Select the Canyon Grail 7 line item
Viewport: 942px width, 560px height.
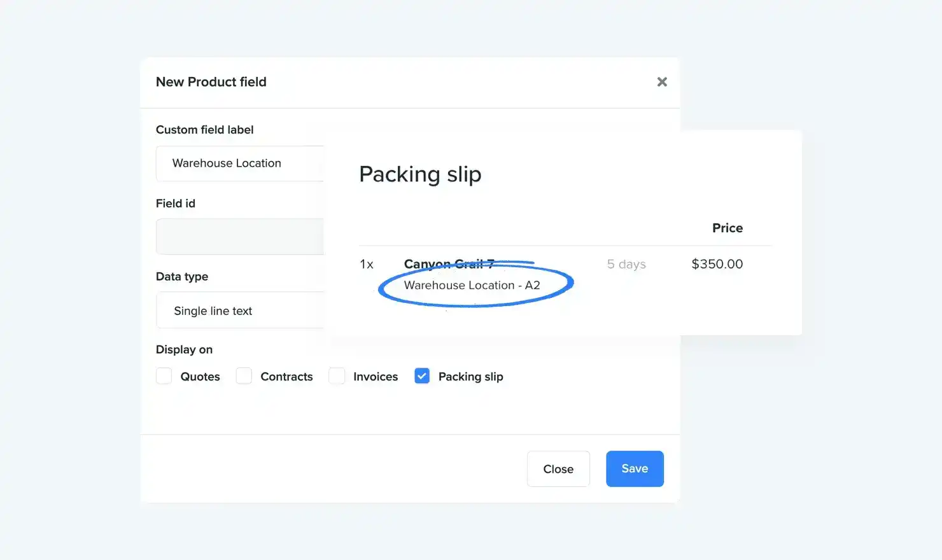point(450,263)
